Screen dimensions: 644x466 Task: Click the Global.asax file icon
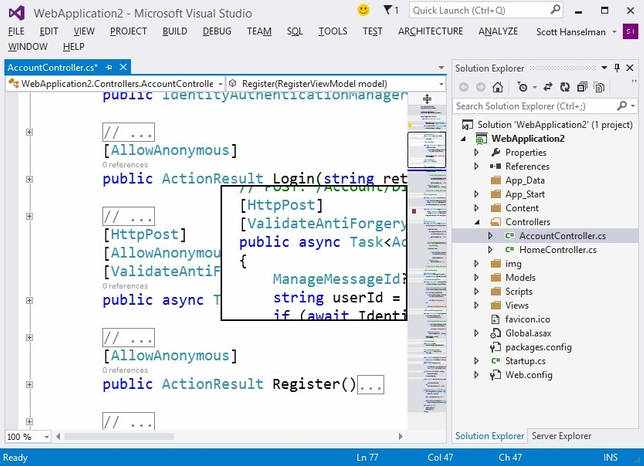[x=496, y=333]
